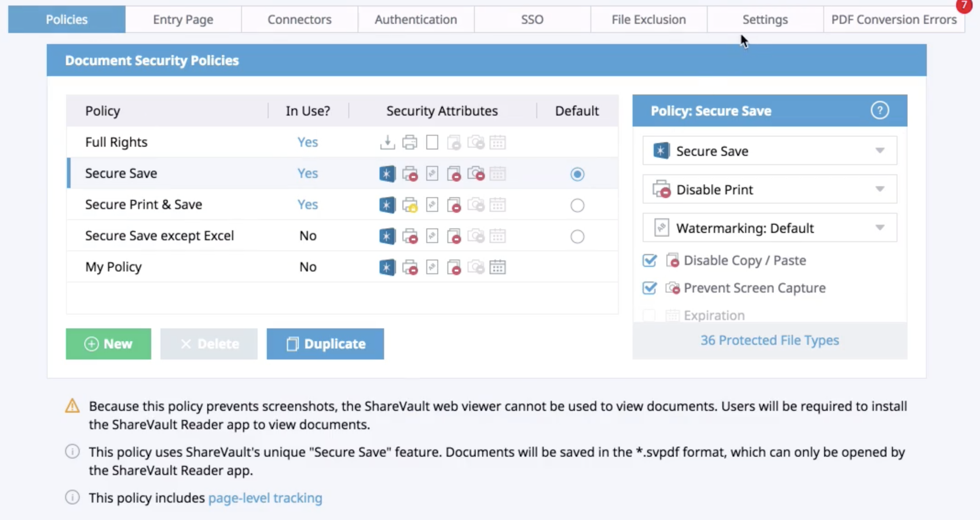
Task: Click the save/download icon on Full Rights row
Action: 387,142
